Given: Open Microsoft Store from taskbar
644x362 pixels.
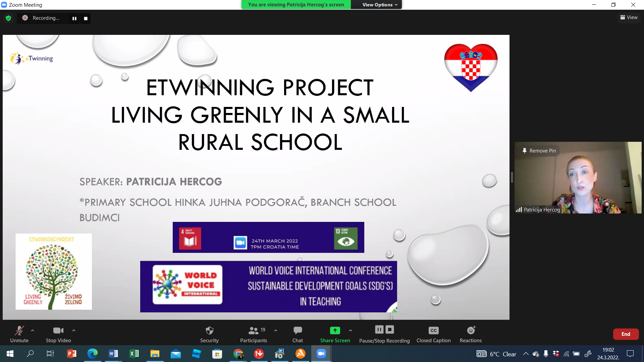Looking at the screenshot, I should 217,354.
